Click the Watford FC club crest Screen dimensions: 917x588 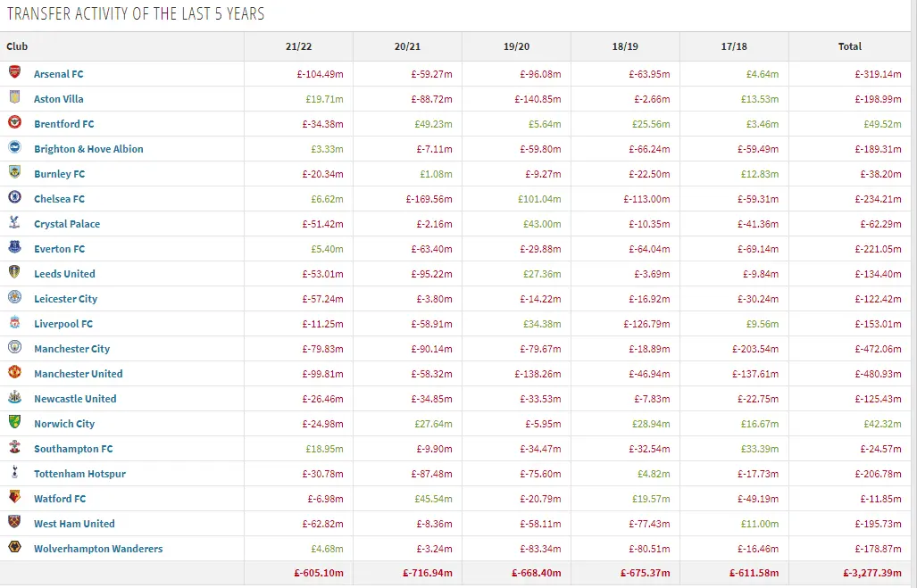tap(14, 498)
